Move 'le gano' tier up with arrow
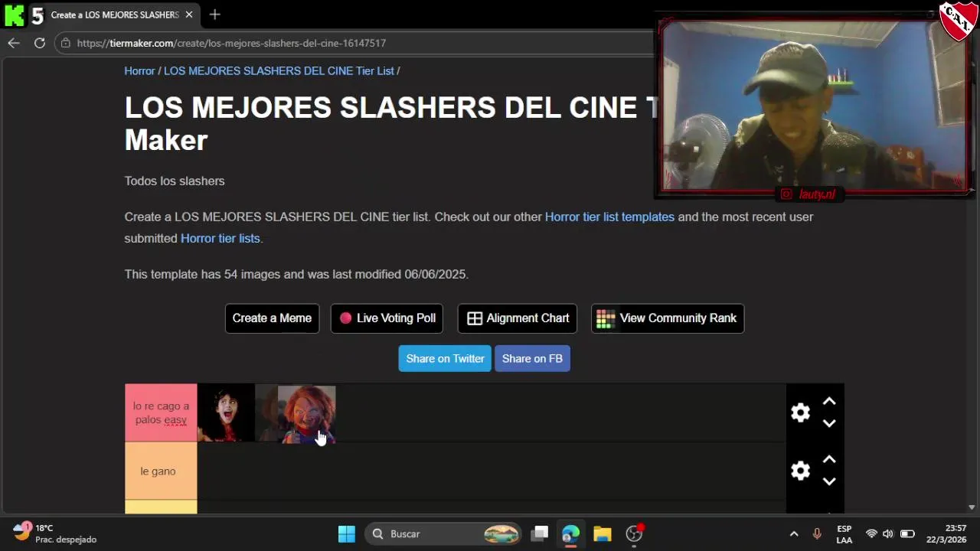This screenshot has height=551, width=980. (829, 460)
